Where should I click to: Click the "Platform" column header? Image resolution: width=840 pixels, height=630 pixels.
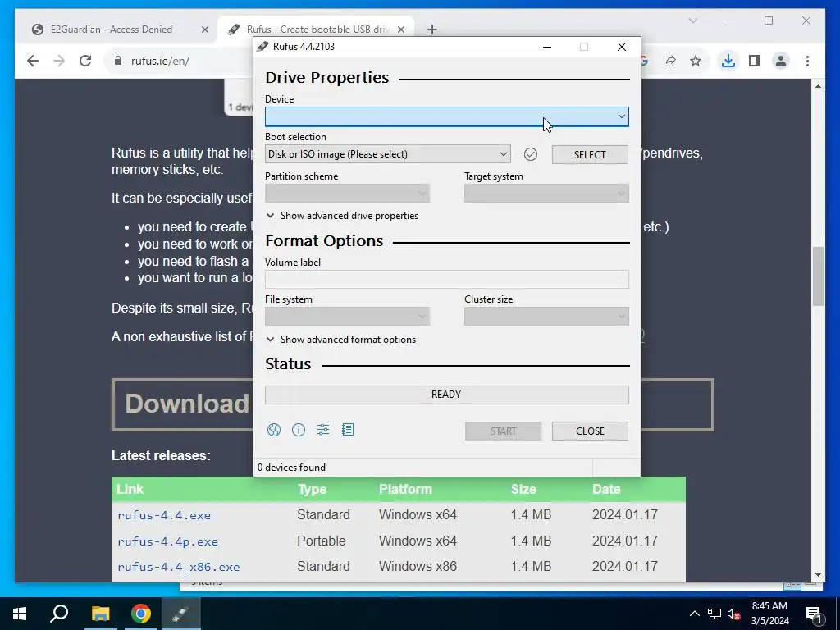405,489
